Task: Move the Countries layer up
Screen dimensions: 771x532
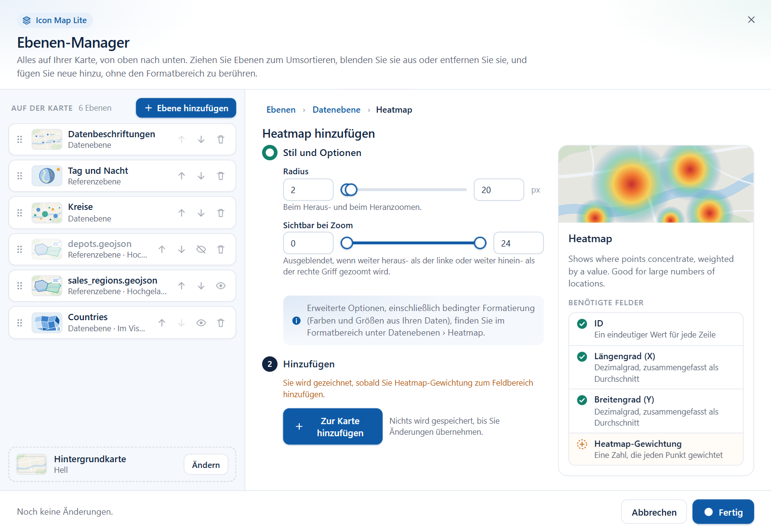Action: (x=162, y=323)
